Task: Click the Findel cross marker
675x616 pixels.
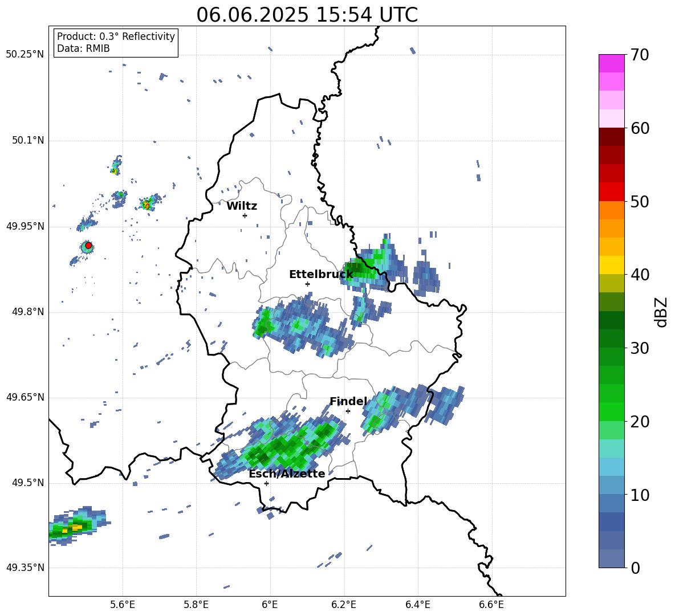Action: coord(348,411)
